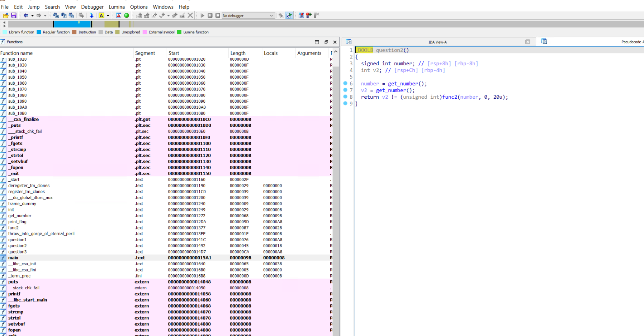Viewport: 644px width, 336px height.
Task: Click the blue window list toolbar icon
Action: (301, 15)
